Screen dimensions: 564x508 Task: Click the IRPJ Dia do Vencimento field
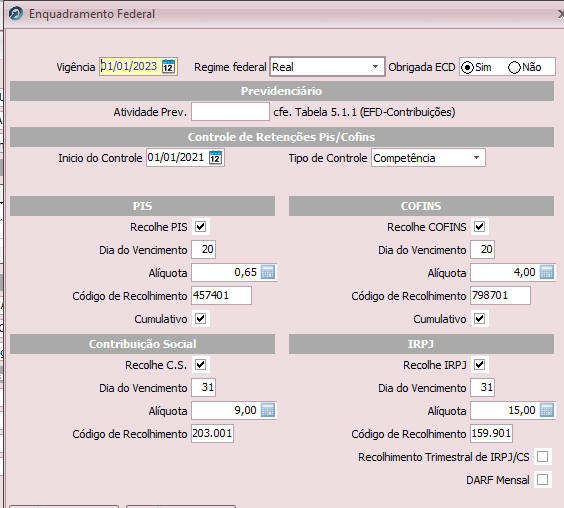[x=482, y=387]
